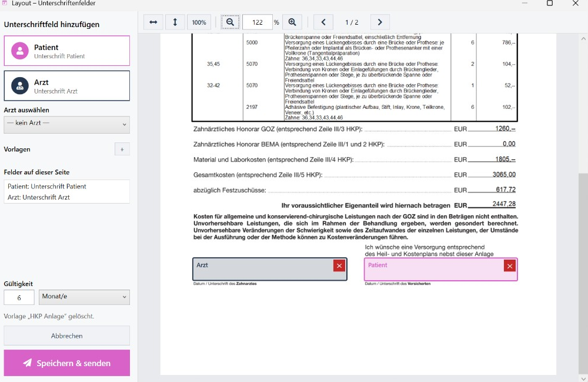
Task: Zoom out with the minus magnifier icon
Action: click(x=230, y=22)
